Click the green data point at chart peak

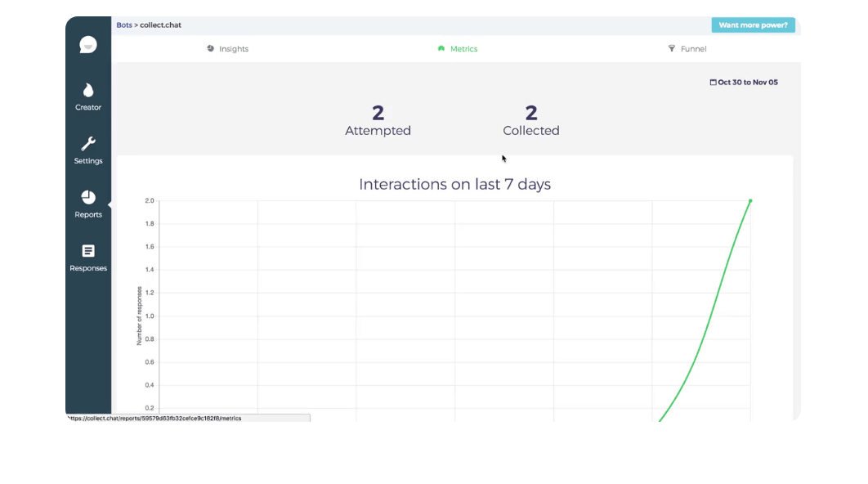click(x=750, y=200)
